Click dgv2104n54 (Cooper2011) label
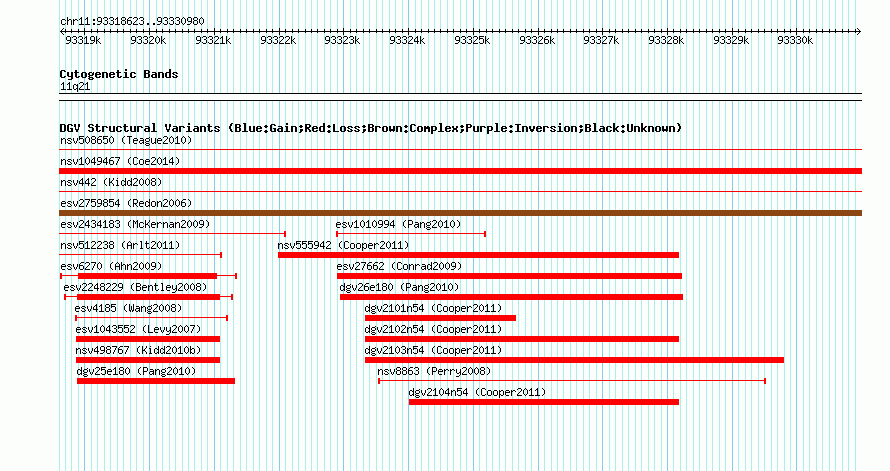The height and width of the screenshot is (471, 890). (x=477, y=392)
